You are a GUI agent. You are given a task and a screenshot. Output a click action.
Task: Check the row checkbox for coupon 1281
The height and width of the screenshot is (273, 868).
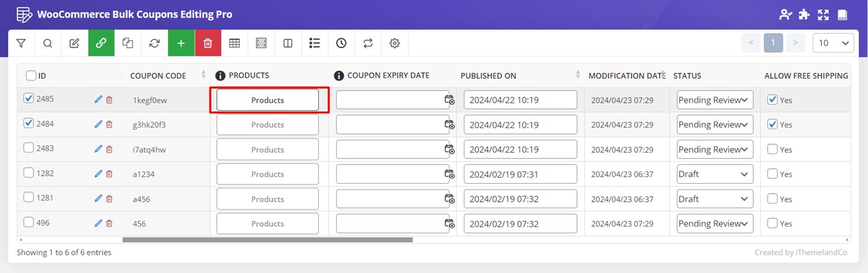click(29, 197)
